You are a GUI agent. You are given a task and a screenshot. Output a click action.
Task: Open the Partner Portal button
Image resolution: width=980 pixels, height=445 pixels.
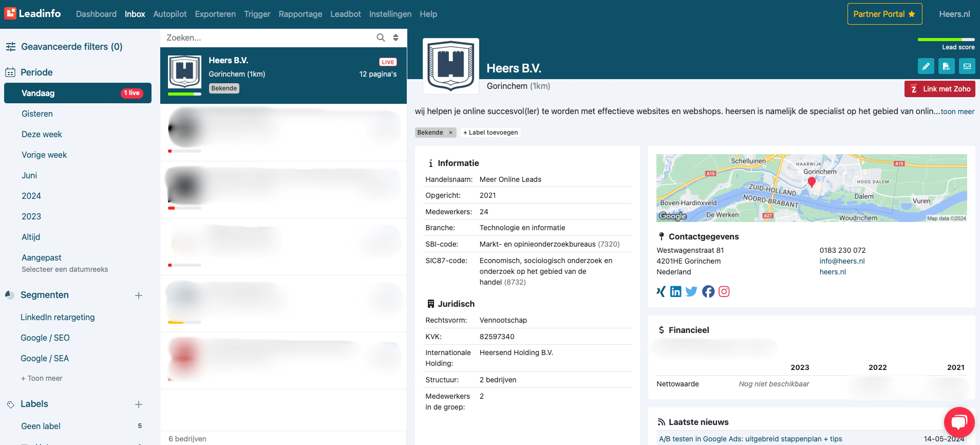884,14
